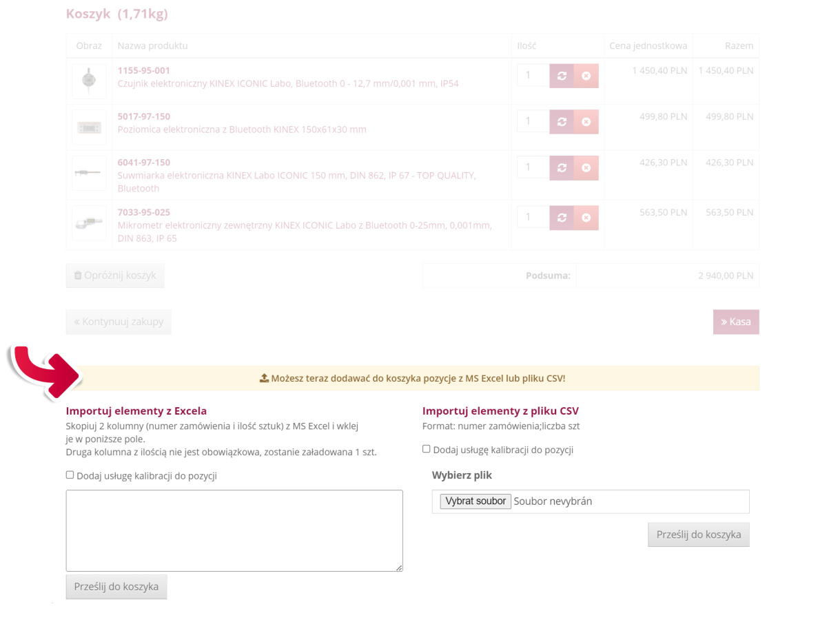Go back via Kontynuuj zakupy button
Screen dimensions: 827x644
(x=119, y=322)
